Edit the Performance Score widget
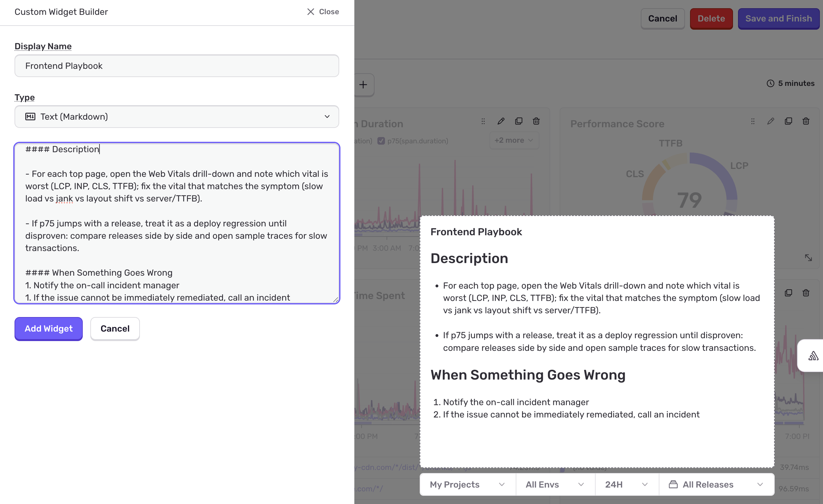 (x=771, y=121)
